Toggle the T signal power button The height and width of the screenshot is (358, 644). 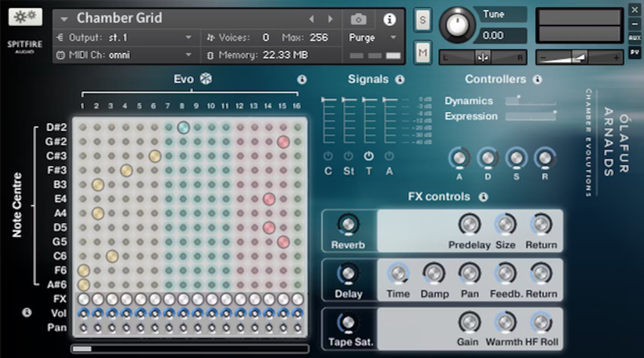coord(369,156)
